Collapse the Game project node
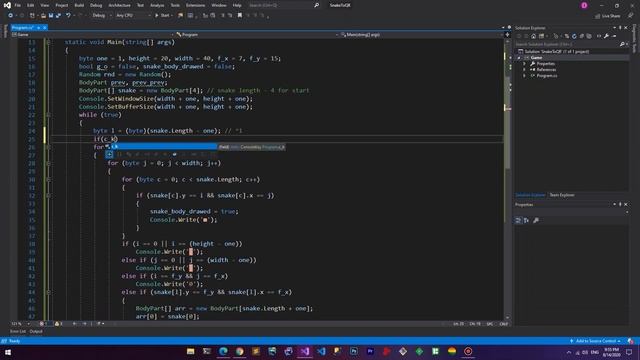The height and width of the screenshot is (360, 640). (x=519, y=58)
